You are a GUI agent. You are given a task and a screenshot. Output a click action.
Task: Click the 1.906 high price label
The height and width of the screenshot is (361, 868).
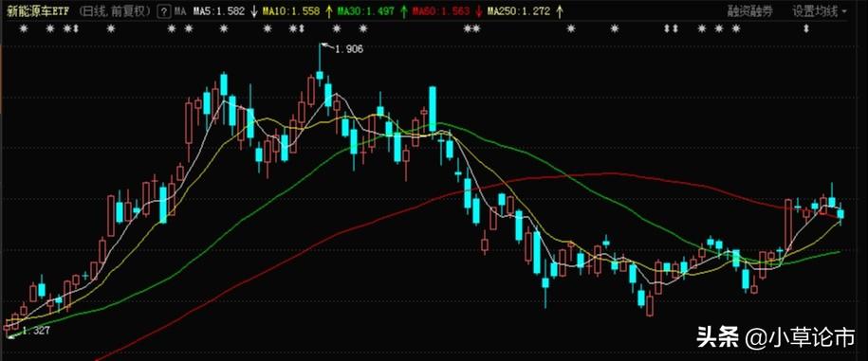pos(350,50)
